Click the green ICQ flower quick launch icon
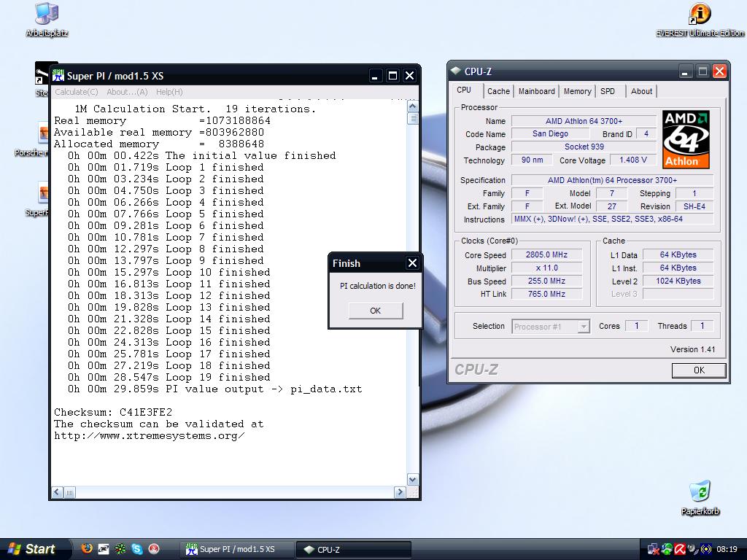The height and width of the screenshot is (560, 747). pos(120,548)
